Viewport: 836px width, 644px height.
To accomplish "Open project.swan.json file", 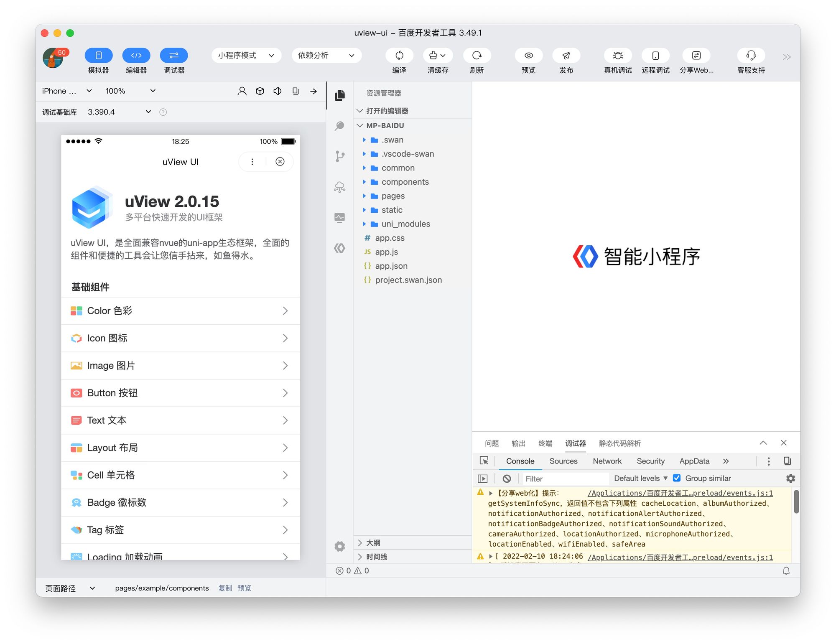I will pyautogui.click(x=413, y=280).
